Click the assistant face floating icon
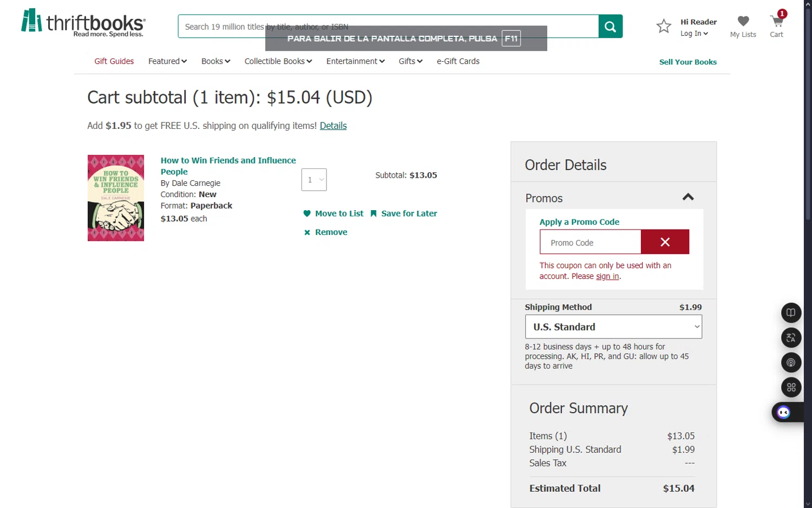 (x=784, y=412)
